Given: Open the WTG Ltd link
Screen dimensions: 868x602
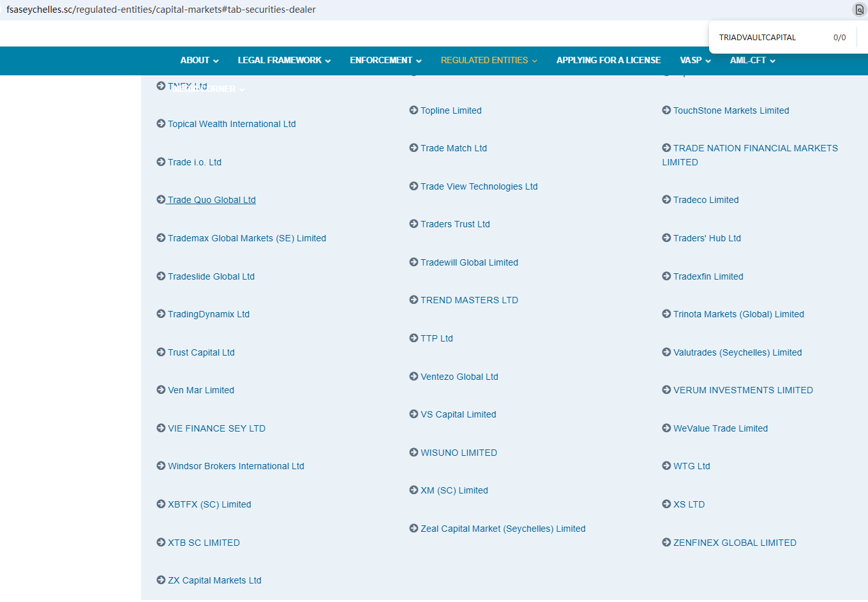Looking at the screenshot, I should coord(692,466).
